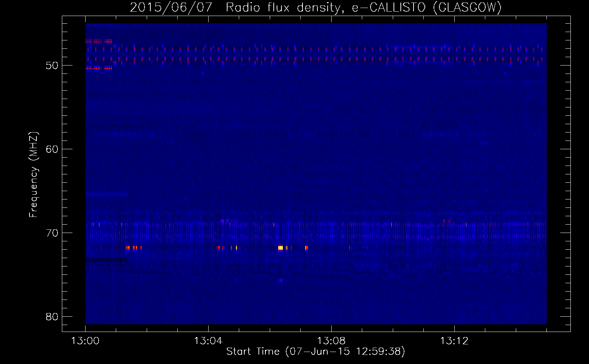Viewport: 589px width, 364px height.
Task: Select the 50 MHz frequency tick label
Action: [52, 66]
